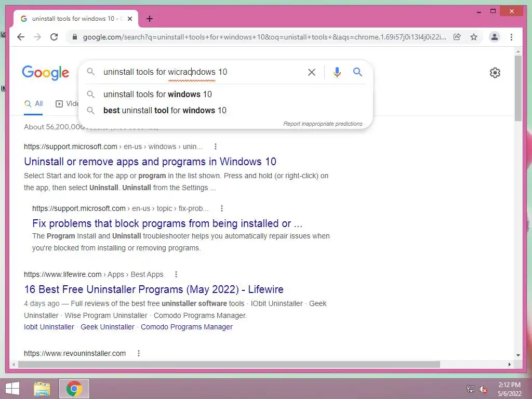The image size is (532, 399).
Task: Click the address bar URL
Action: (264, 37)
